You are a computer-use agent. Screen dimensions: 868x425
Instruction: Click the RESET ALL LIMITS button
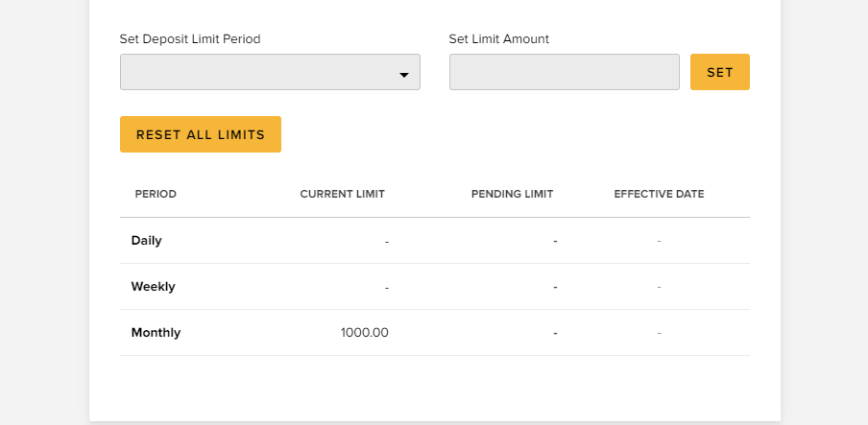point(200,134)
